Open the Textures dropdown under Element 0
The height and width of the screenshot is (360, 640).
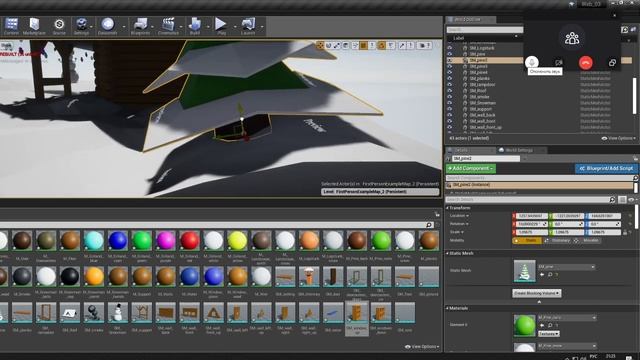pyautogui.click(x=548, y=334)
